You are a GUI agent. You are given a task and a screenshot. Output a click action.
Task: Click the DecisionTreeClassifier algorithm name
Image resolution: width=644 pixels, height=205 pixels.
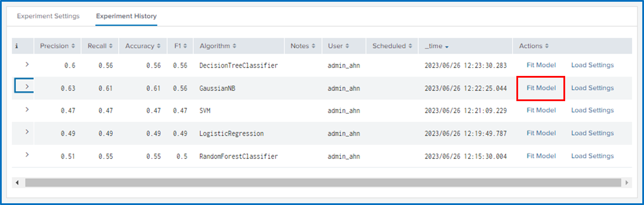pyautogui.click(x=238, y=65)
